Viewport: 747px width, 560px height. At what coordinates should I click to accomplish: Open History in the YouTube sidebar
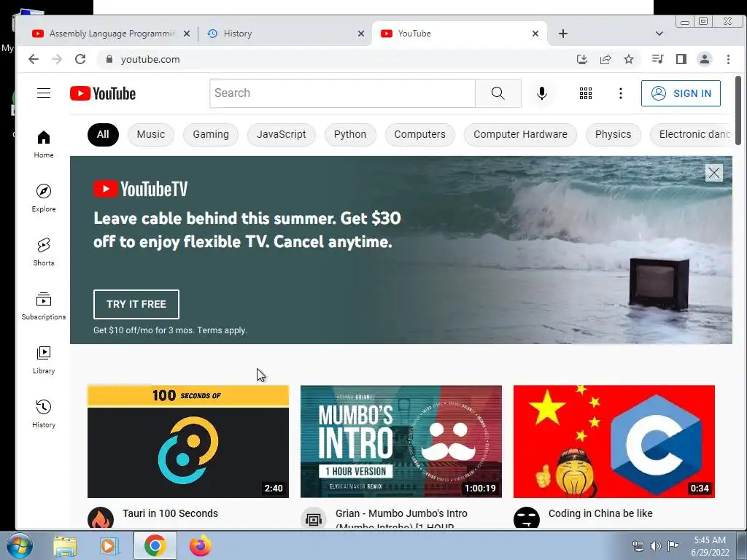[44, 414]
